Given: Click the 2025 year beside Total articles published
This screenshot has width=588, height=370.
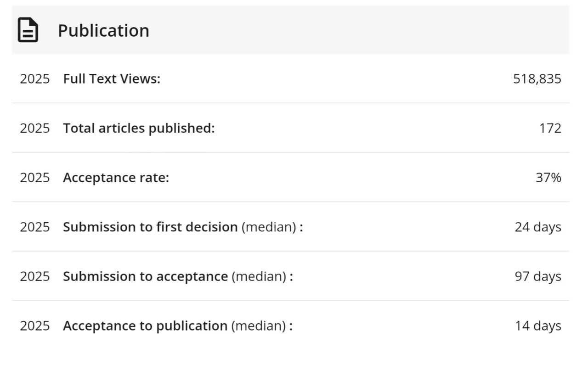Looking at the screenshot, I should coord(34,128).
